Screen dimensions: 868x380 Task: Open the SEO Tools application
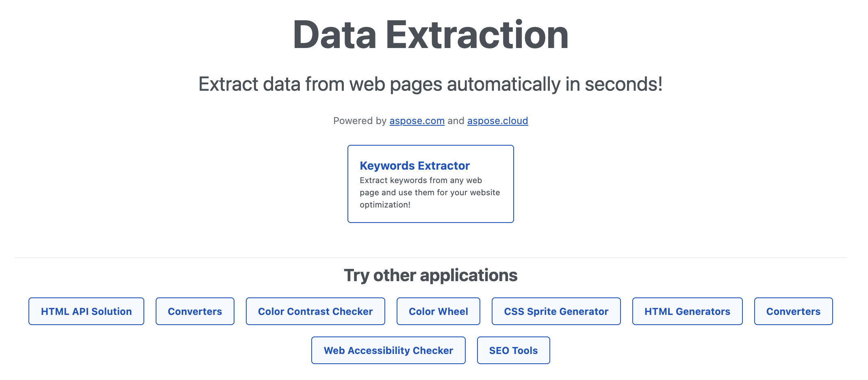coord(513,350)
